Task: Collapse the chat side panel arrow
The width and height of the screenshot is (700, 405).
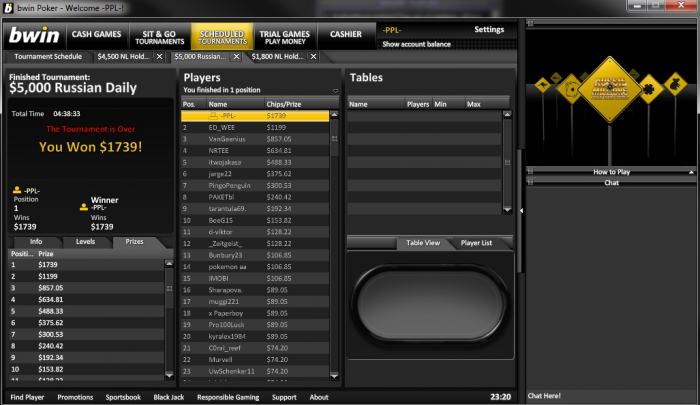Action: 521,210
